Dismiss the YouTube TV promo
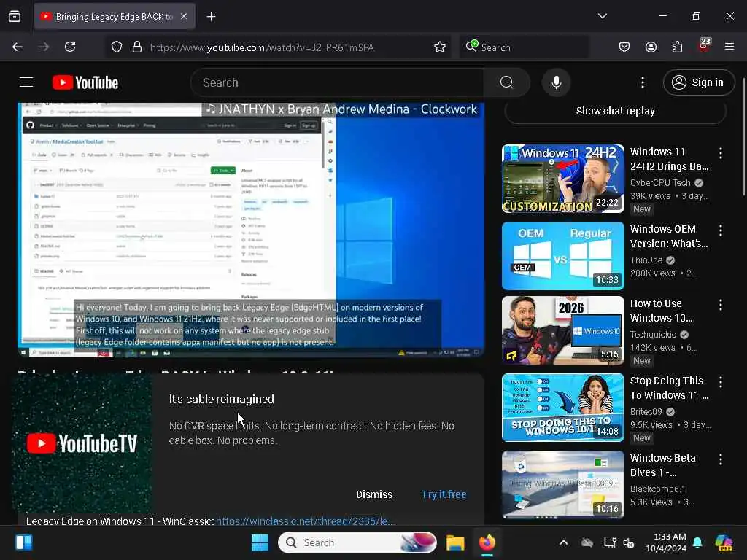The height and width of the screenshot is (560, 747). (x=374, y=494)
